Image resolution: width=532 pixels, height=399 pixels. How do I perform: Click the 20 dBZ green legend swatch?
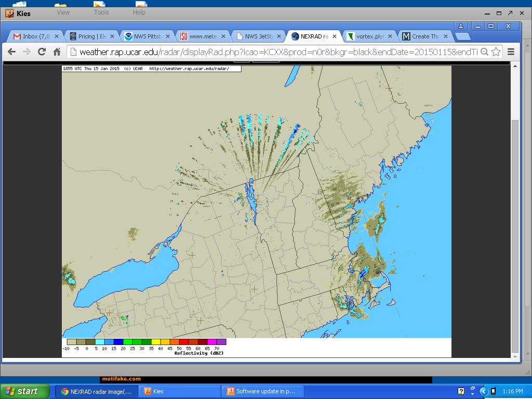[x=128, y=342]
